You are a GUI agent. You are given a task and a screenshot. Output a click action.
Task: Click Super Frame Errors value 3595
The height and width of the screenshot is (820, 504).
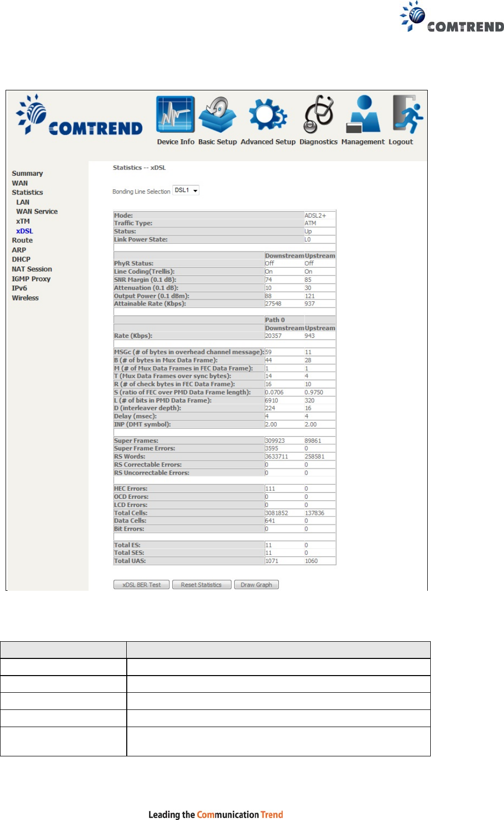pos(272,448)
